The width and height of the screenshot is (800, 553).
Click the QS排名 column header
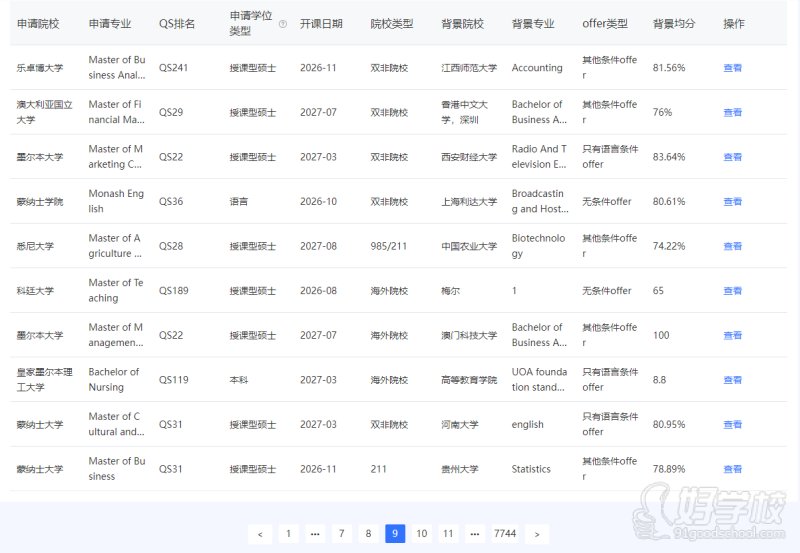coord(177,24)
